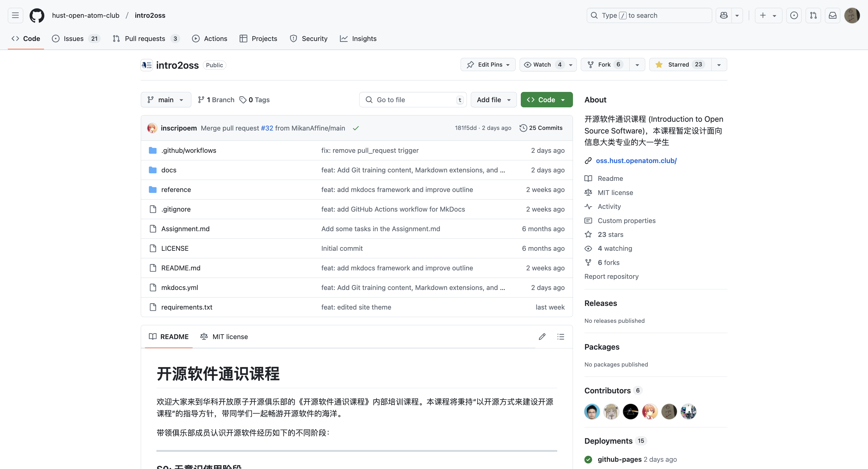Click the black prism contributor avatar
Viewport: 868px width, 469px height.
(x=631, y=411)
